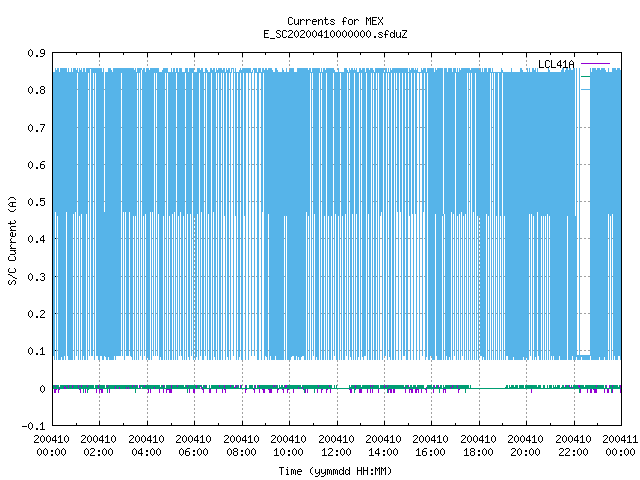Click the '20:00' time tick label
This screenshot has height=480, width=640.
[x=526, y=452]
